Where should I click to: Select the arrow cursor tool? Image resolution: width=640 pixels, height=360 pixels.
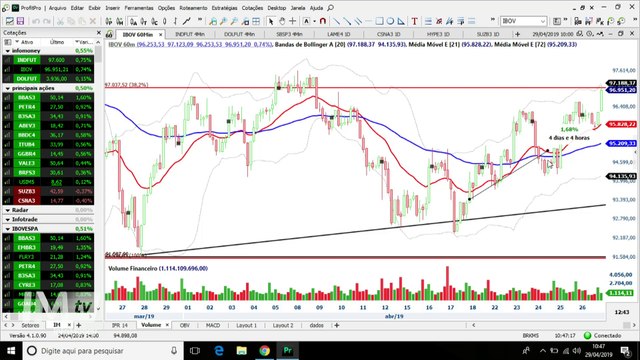[271, 21]
